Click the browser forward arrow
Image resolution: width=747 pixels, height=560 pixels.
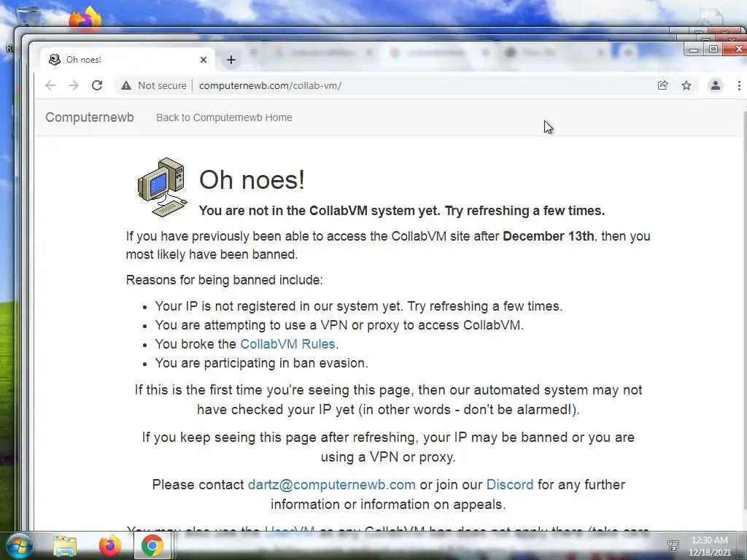click(74, 85)
